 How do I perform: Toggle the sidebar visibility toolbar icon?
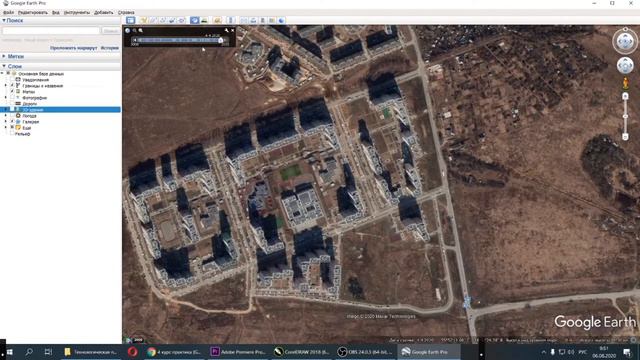pos(131,20)
